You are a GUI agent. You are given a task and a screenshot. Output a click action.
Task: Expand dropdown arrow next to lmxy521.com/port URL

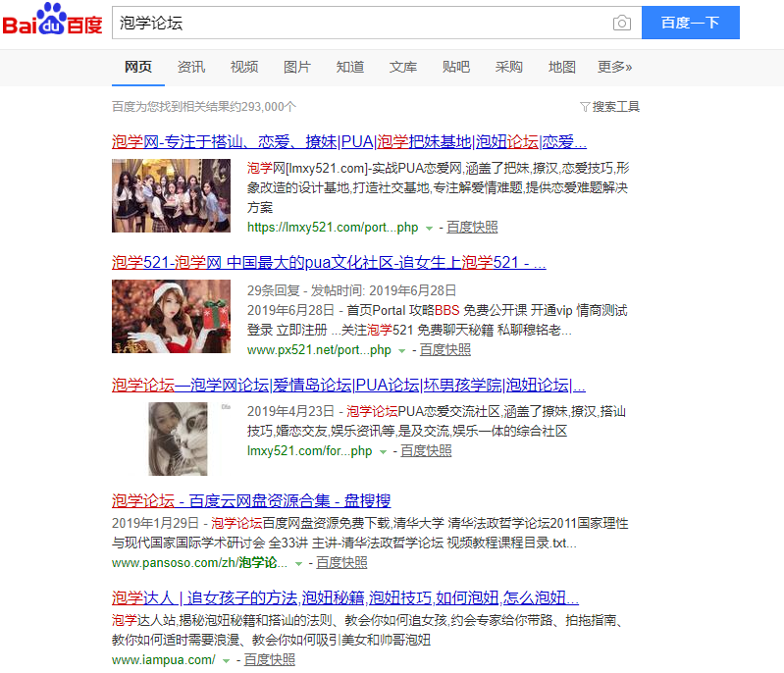(x=429, y=229)
